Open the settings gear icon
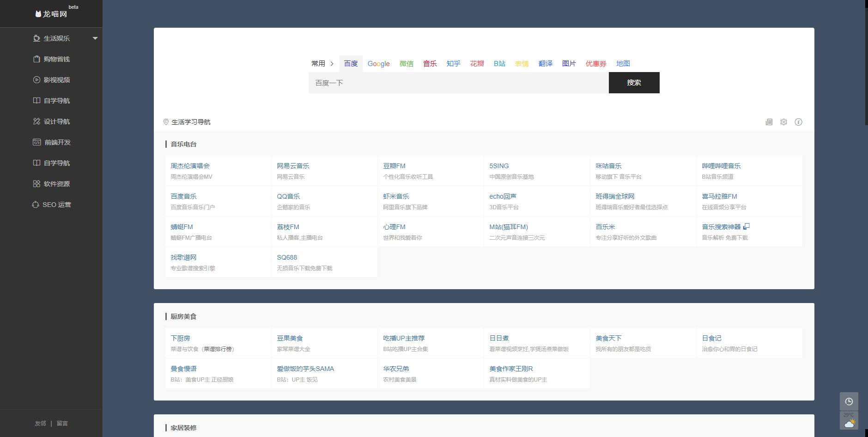Viewport: 868px width, 437px height. (783, 122)
